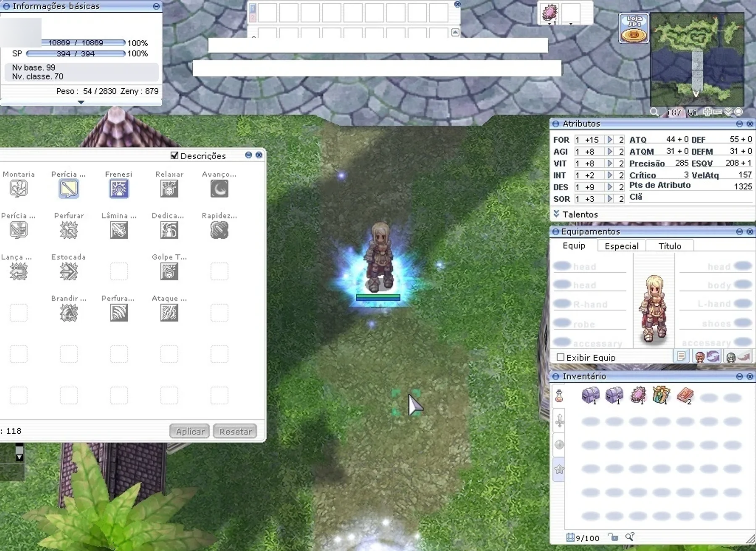Open the Título tab

(670, 246)
